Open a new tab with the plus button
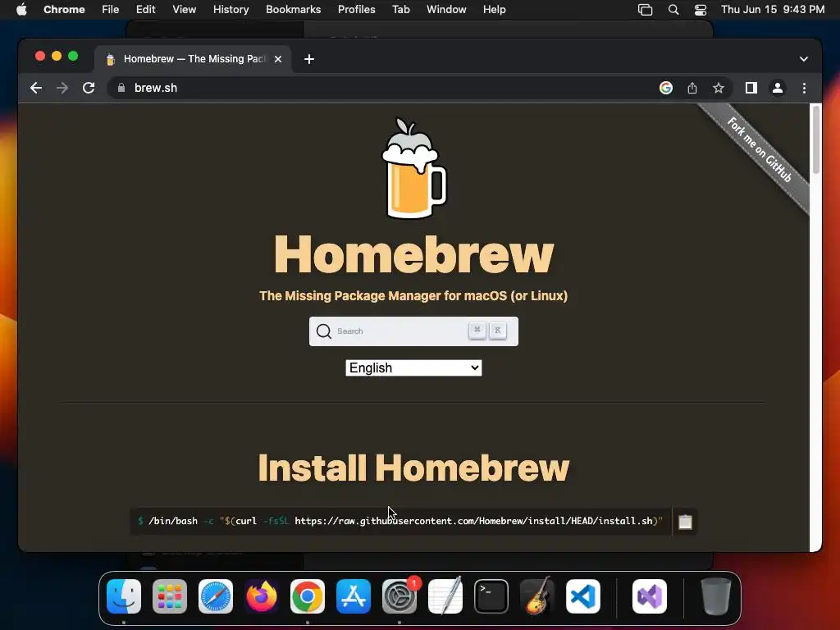 click(309, 59)
